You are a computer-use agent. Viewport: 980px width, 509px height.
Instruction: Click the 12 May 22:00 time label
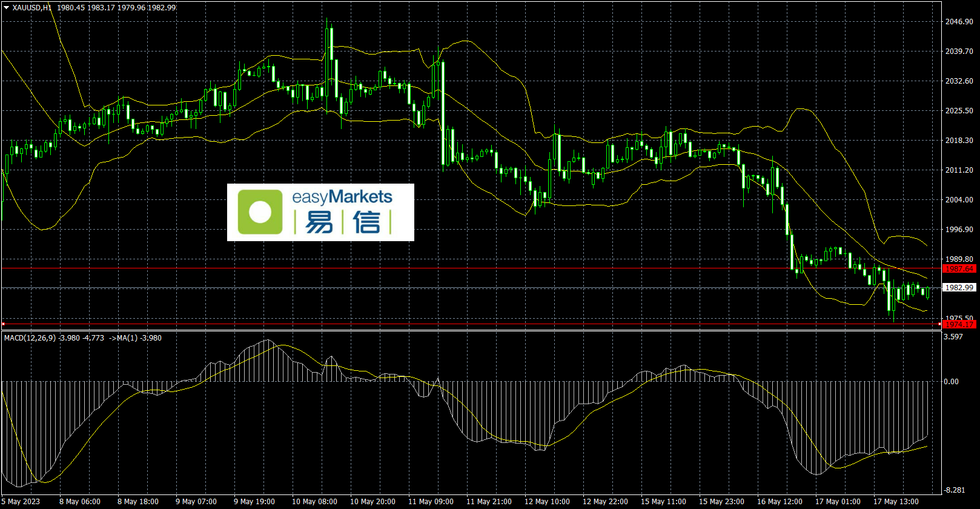606,502
